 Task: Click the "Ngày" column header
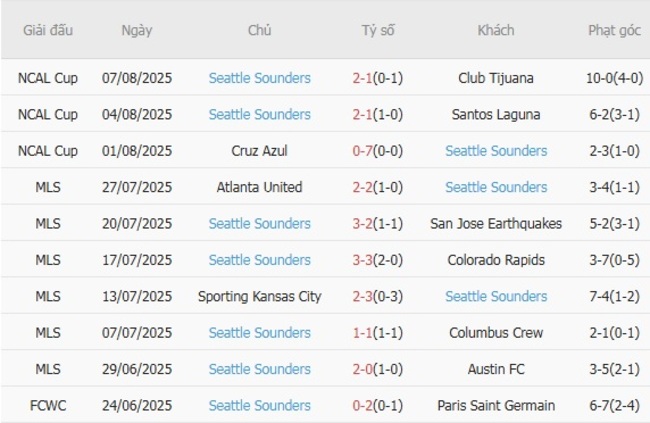(x=137, y=30)
